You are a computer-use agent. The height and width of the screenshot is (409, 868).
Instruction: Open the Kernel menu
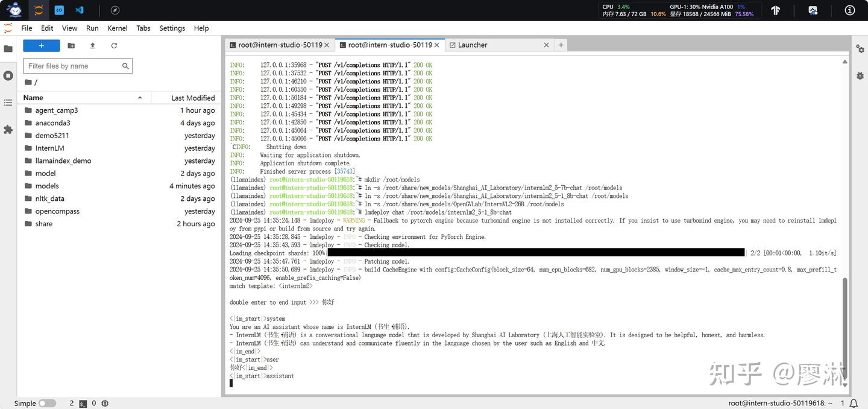118,28
